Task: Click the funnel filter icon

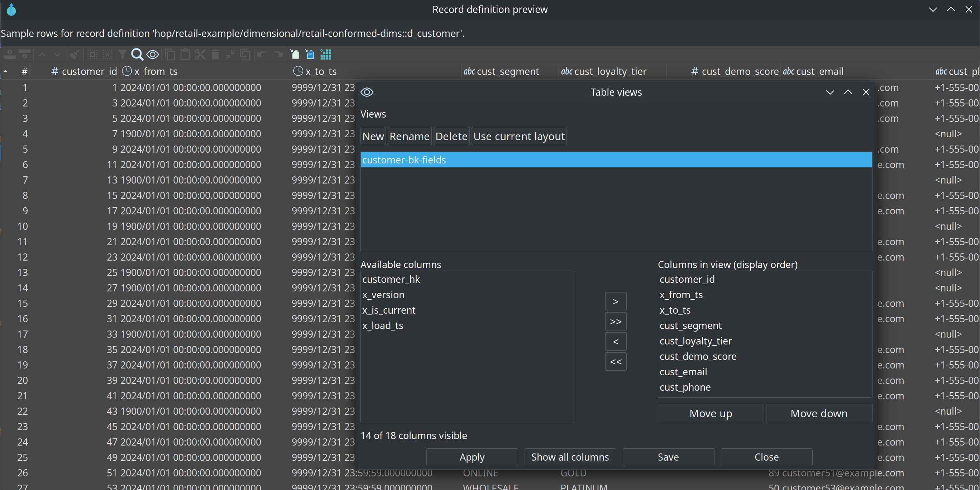Action: tap(122, 54)
